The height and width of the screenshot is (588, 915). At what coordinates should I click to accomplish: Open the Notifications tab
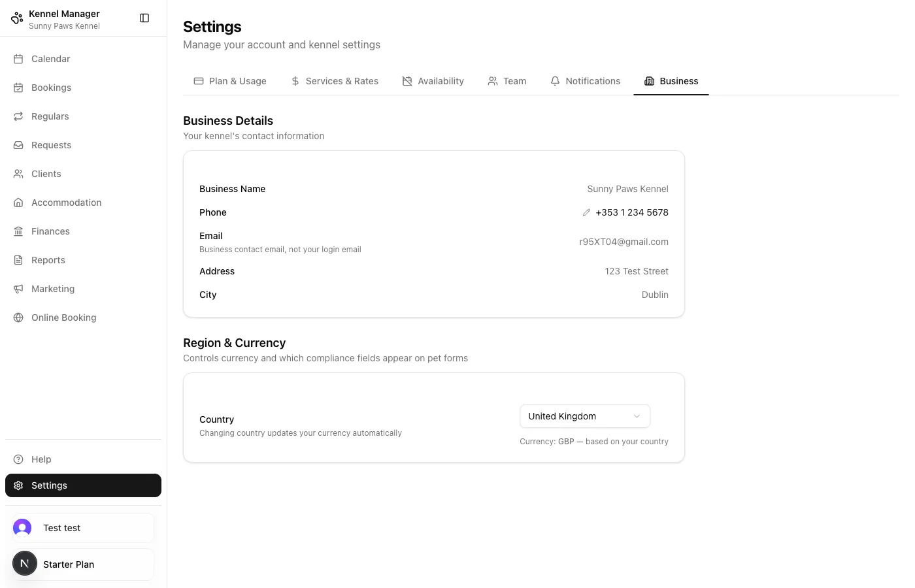585,80
